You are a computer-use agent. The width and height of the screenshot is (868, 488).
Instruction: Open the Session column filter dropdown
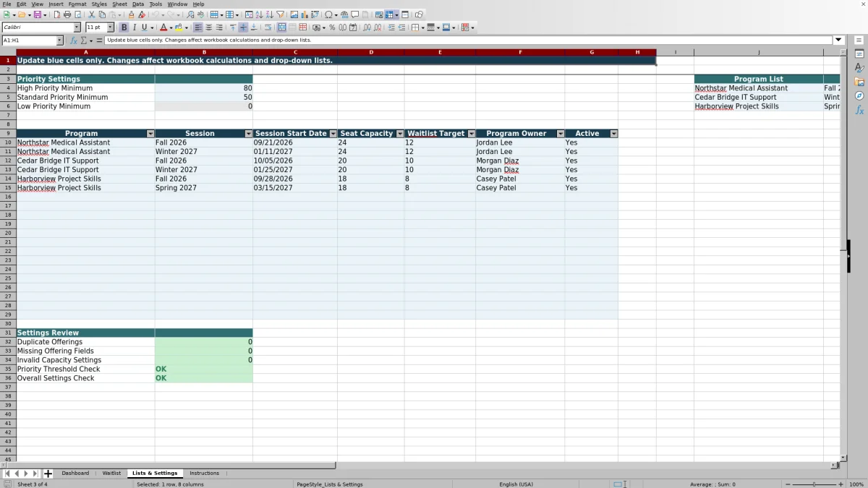(x=248, y=134)
